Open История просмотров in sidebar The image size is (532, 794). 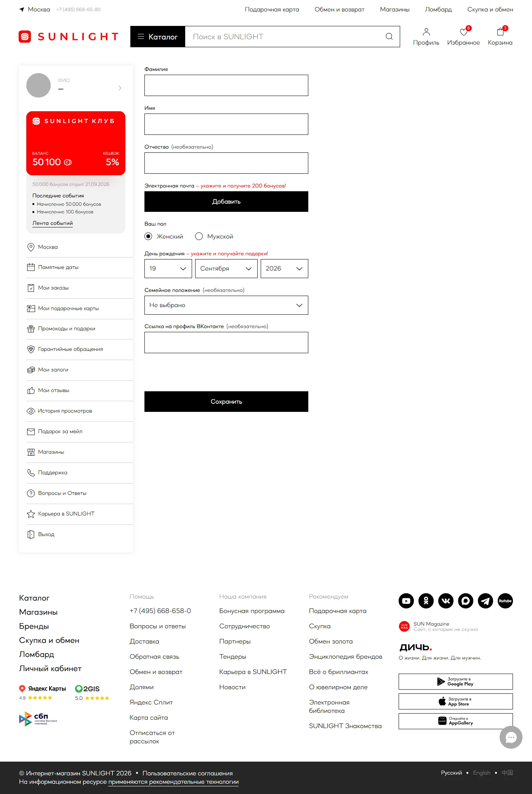80,411
